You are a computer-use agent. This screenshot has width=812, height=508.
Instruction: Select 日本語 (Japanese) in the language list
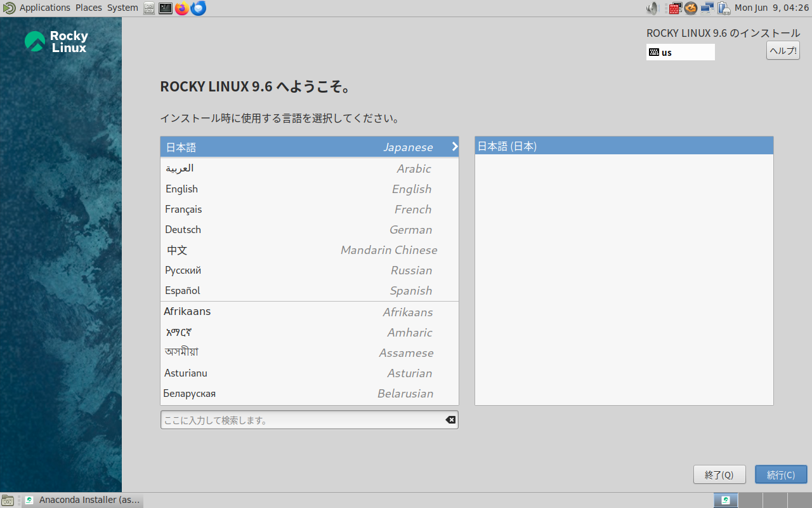coord(310,147)
